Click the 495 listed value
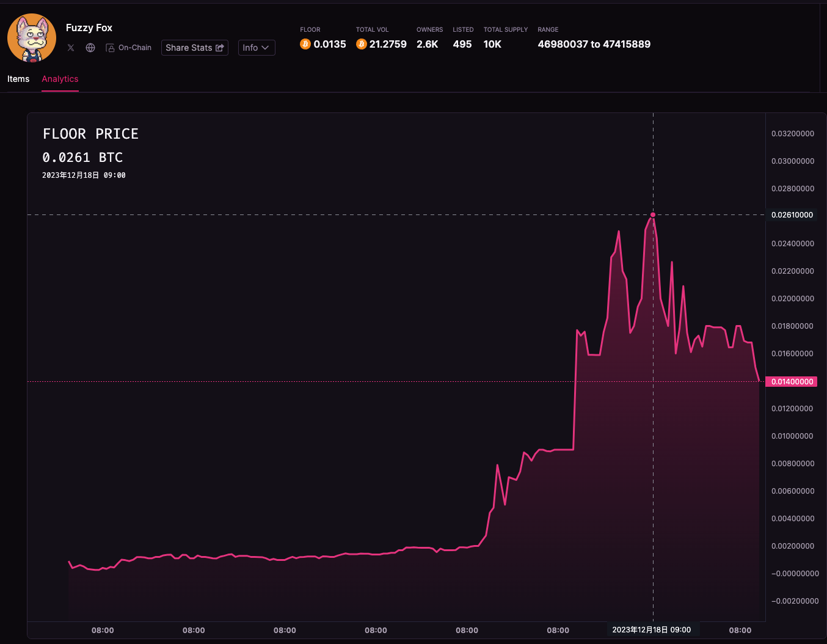 (462, 44)
